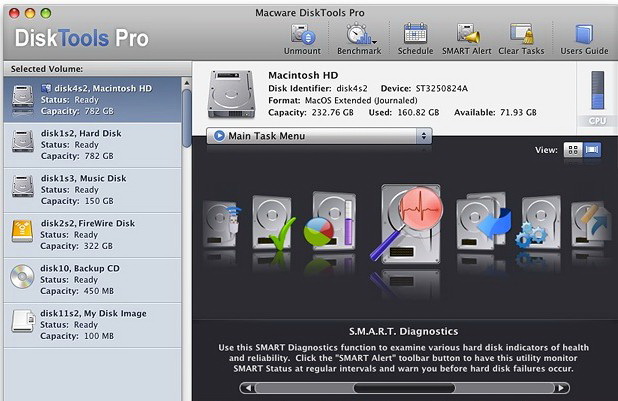Screen dimensions: 618x401
Task: Switch to cover flow view mode
Action: pos(592,150)
